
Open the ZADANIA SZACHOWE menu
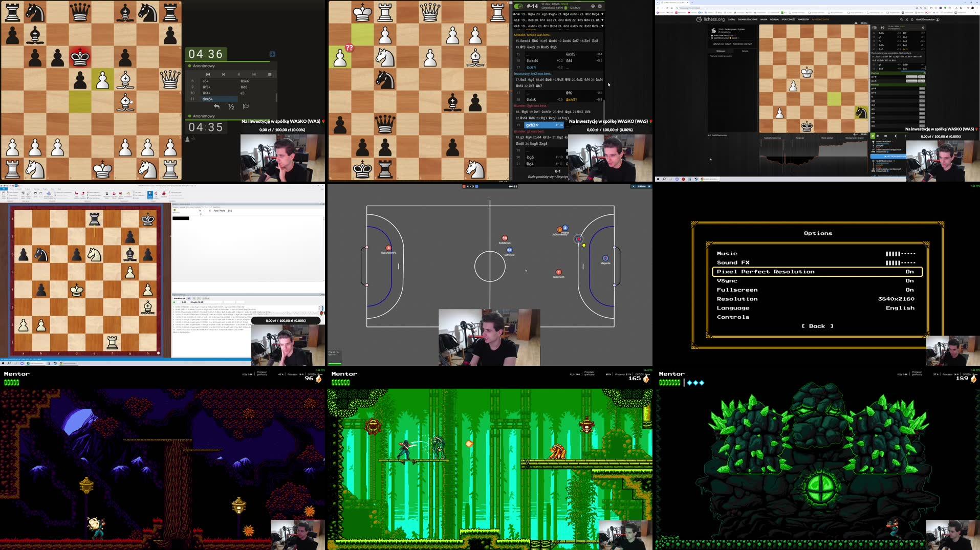748,19
